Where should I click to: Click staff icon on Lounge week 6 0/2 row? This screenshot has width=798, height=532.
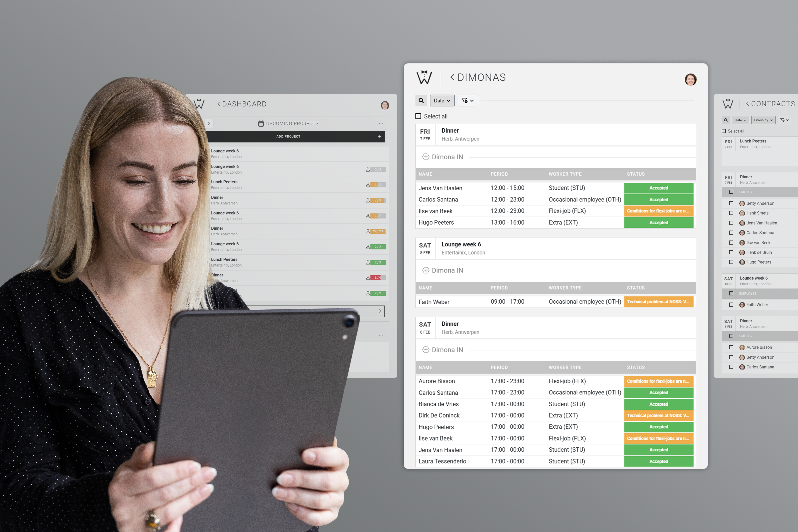[367, 169]
